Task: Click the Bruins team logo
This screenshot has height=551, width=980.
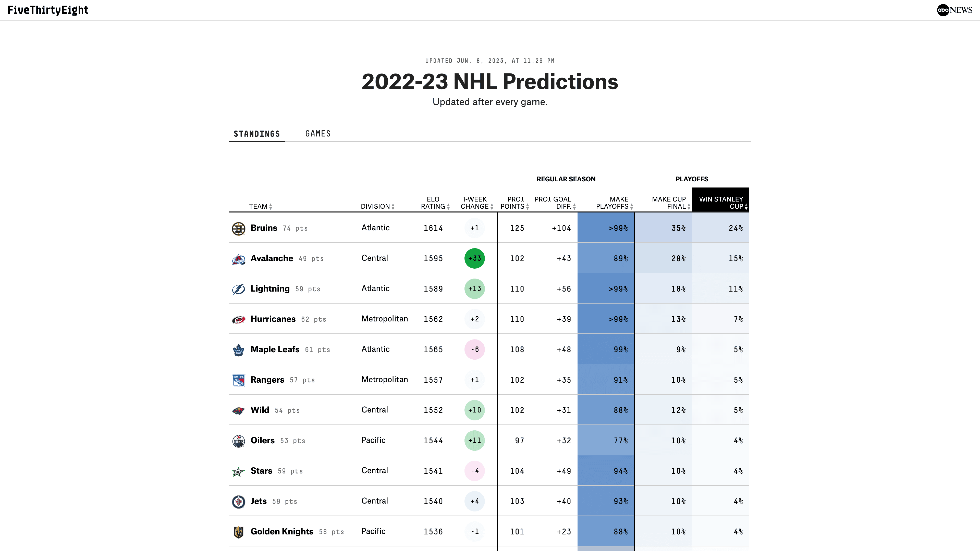Action: coord(239,229)
